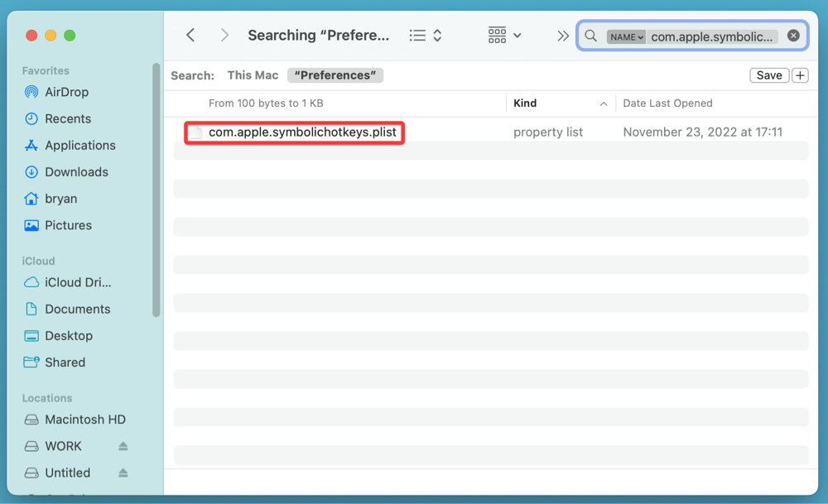Click the back navigation arrow
This screenshot has width=828, height=504.
point(190,36)
